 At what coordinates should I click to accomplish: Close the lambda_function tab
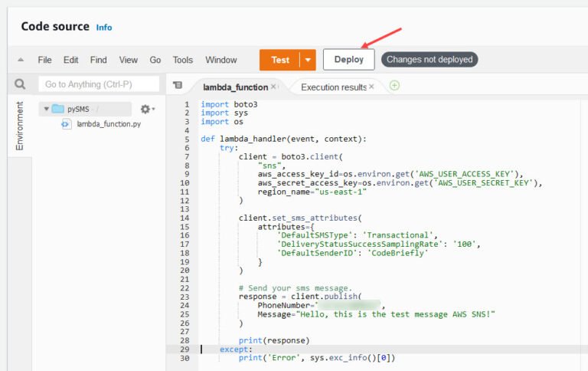coord(274,87)
